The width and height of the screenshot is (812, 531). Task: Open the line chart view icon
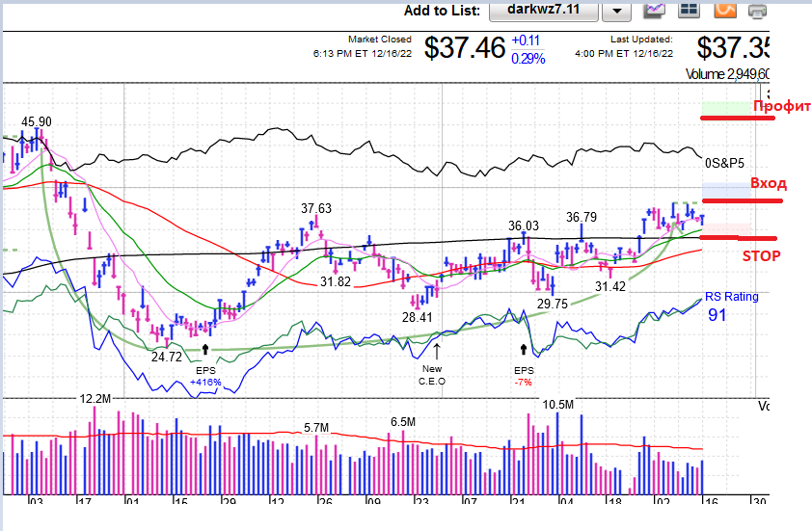point(656,11)
